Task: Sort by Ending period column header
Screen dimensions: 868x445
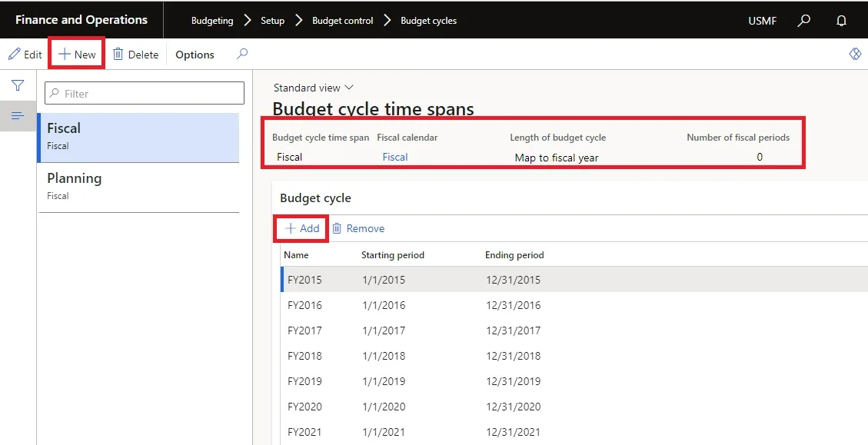Action: [x=514, y=255]
